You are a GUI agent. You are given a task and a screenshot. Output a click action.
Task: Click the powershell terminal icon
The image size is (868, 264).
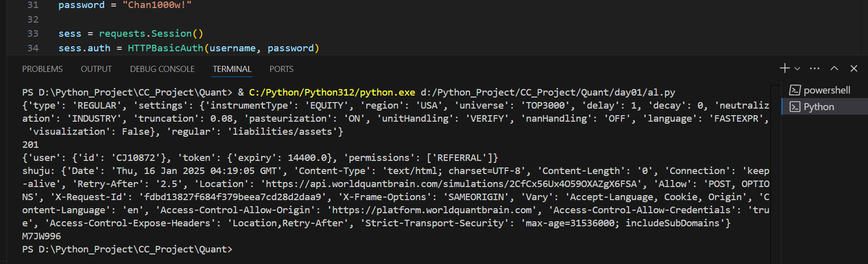pos(795,91)
